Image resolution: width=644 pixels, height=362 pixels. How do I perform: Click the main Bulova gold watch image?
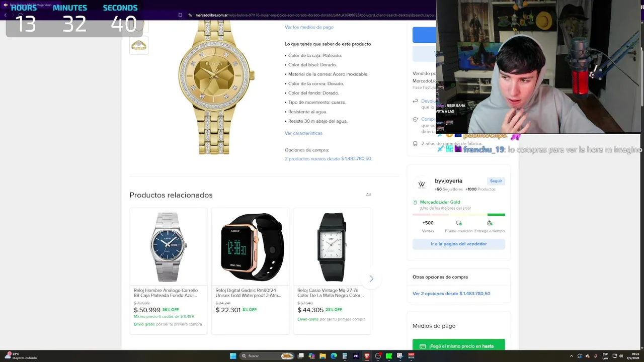click(216, 87)
